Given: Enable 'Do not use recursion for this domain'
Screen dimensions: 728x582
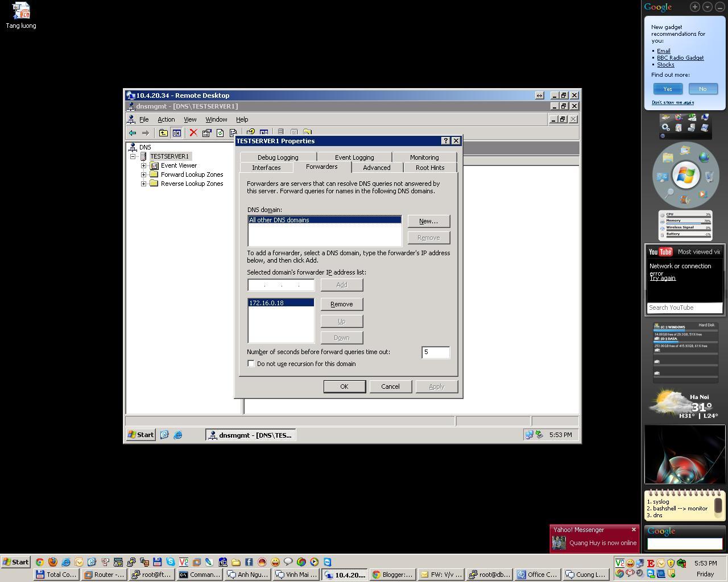Looking at the screenshot, I should (x=251, y=364).
